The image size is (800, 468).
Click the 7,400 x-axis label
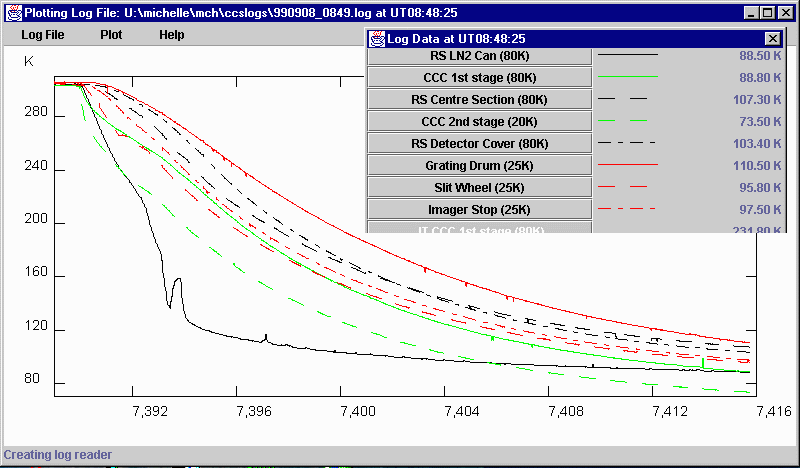358,411
